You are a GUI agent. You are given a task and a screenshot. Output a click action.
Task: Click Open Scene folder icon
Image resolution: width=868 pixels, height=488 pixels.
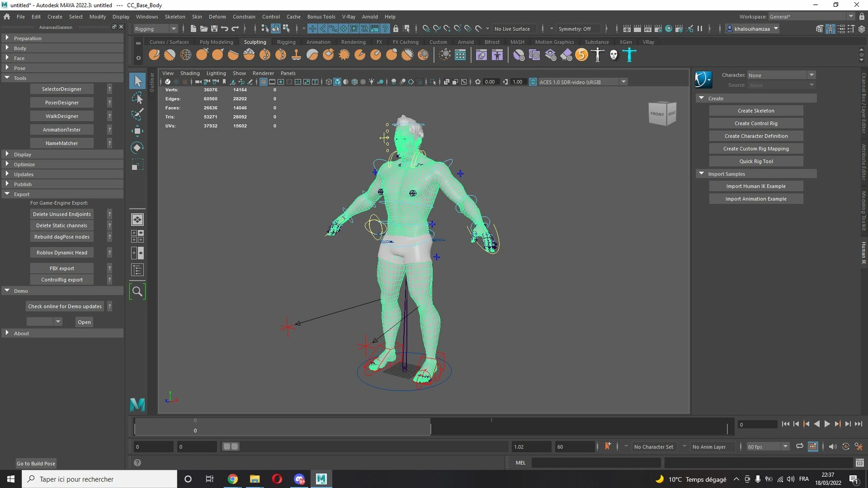(204, 29)
